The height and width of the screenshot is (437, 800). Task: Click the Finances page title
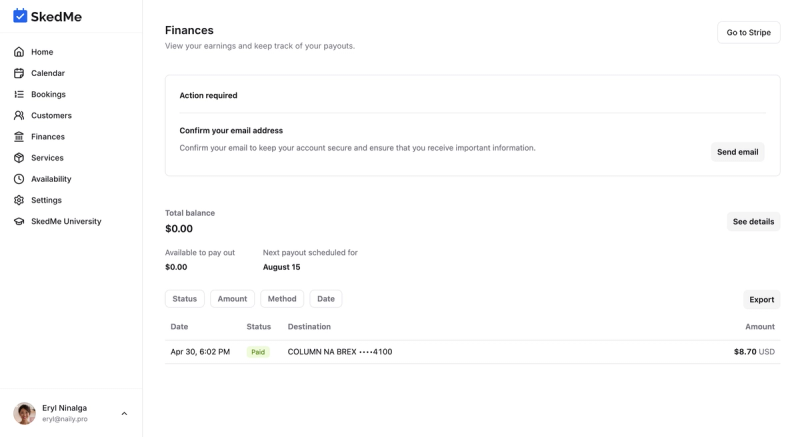point(189,30)
